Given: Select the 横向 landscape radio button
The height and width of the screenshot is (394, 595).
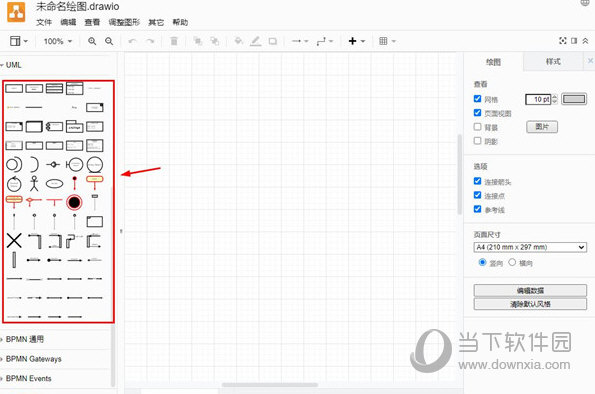Looking at the screenshot, I should point(512,262).
